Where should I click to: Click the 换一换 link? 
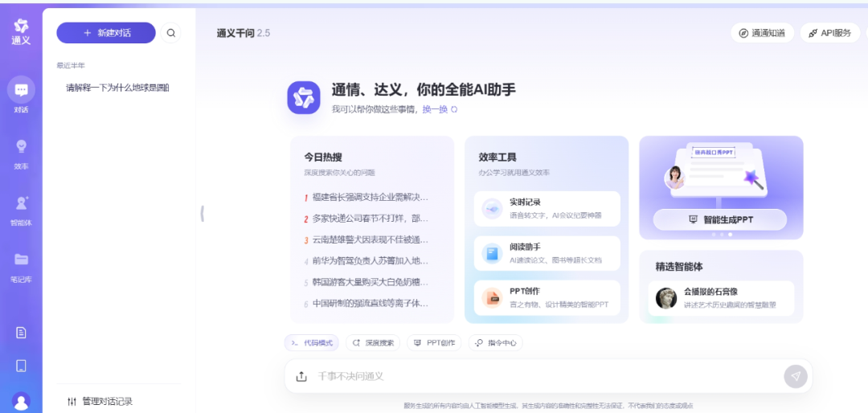pos(435,109)
